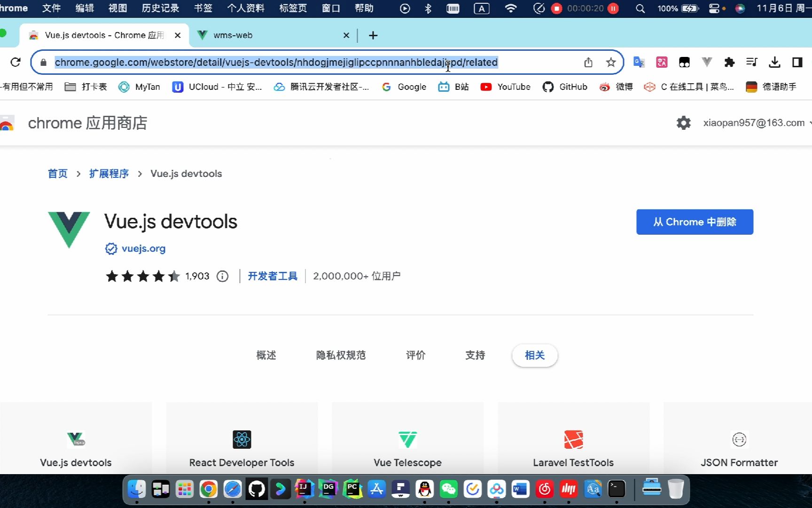The width and height of the screenshot is (812, 508).
Task: Select the 相关 tab
Action: (535, 355)
